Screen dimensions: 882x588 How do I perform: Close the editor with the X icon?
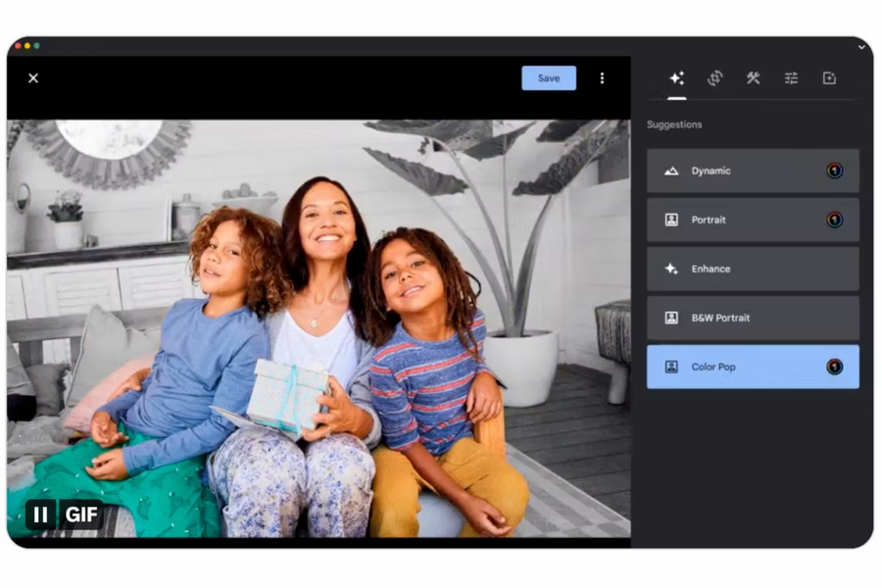tap(33, 78)
